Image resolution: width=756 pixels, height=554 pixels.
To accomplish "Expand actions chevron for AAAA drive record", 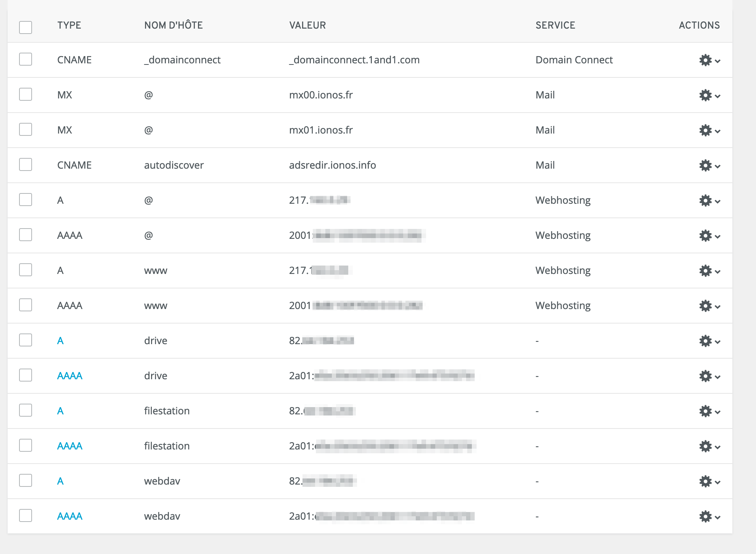I will point(718,377).
